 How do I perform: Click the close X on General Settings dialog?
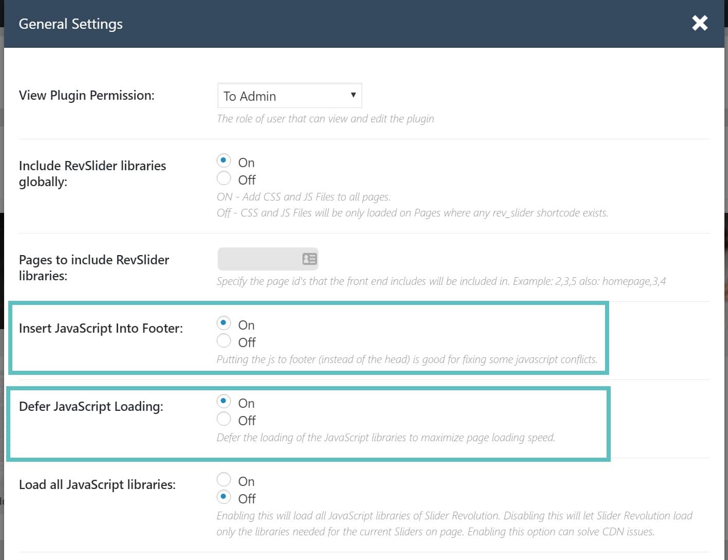[699, 23]
